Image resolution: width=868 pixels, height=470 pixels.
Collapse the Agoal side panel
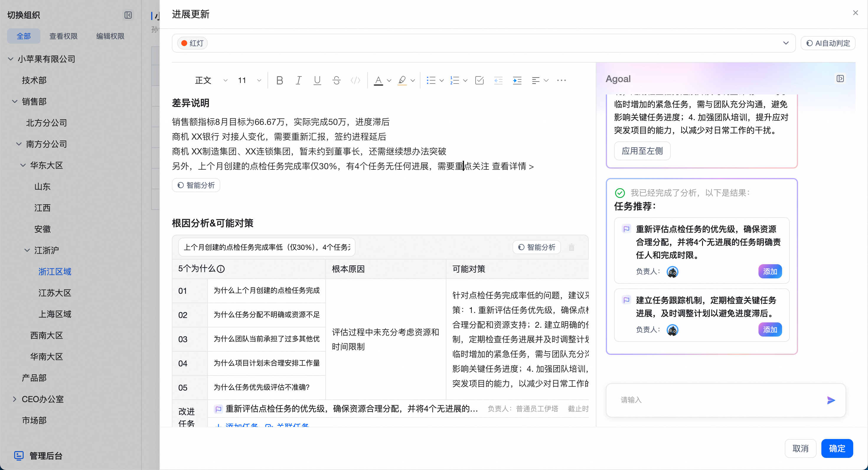pos(840,79)
